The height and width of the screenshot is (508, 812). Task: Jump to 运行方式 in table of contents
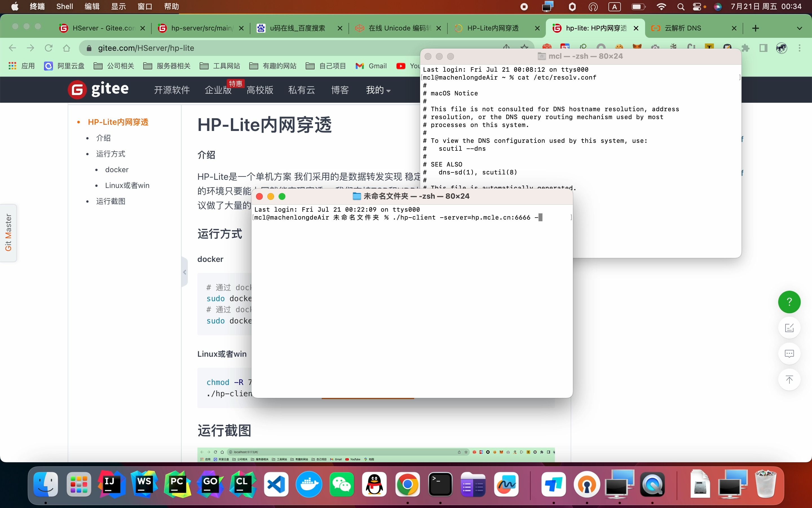click(x=111, y=154)
